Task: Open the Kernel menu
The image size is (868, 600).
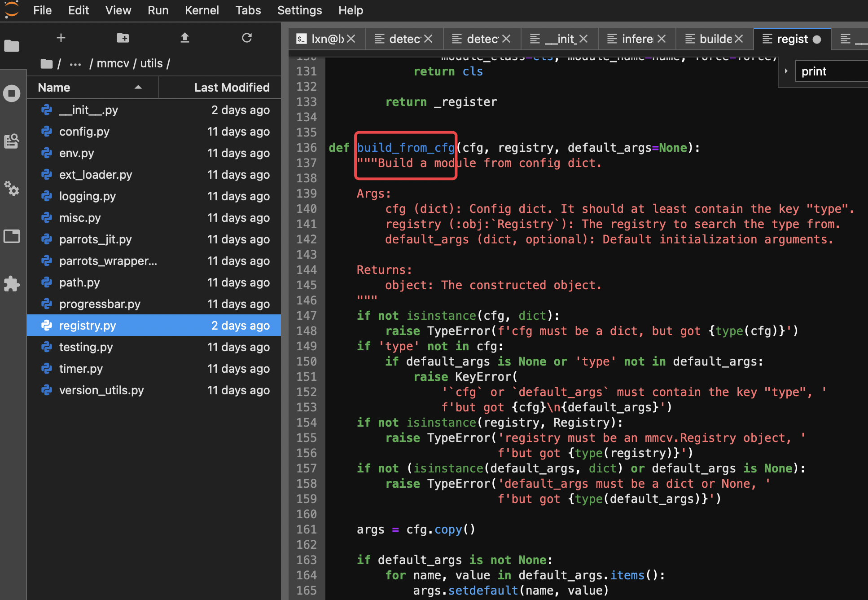Action: (x=202, y=10)
